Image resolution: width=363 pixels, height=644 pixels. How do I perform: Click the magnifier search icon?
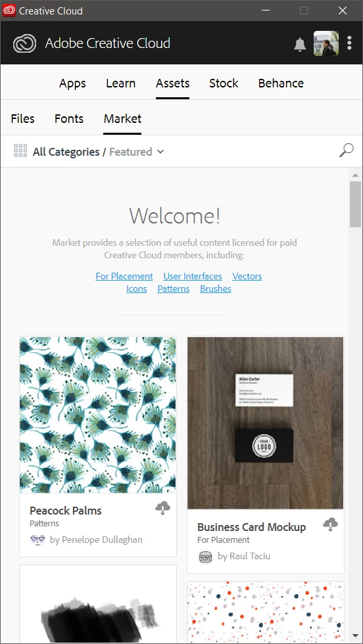pyautogui.click(x=346, y=150)
